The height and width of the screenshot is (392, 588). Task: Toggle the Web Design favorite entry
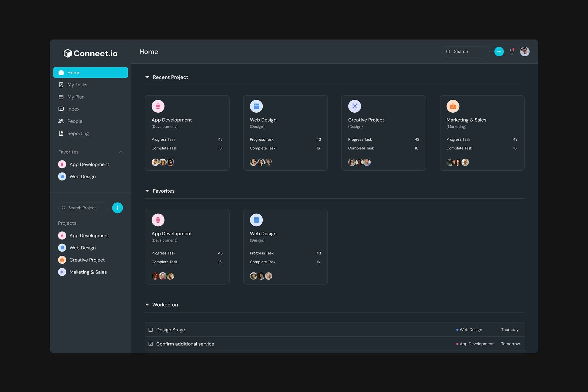tap(83, 176)
